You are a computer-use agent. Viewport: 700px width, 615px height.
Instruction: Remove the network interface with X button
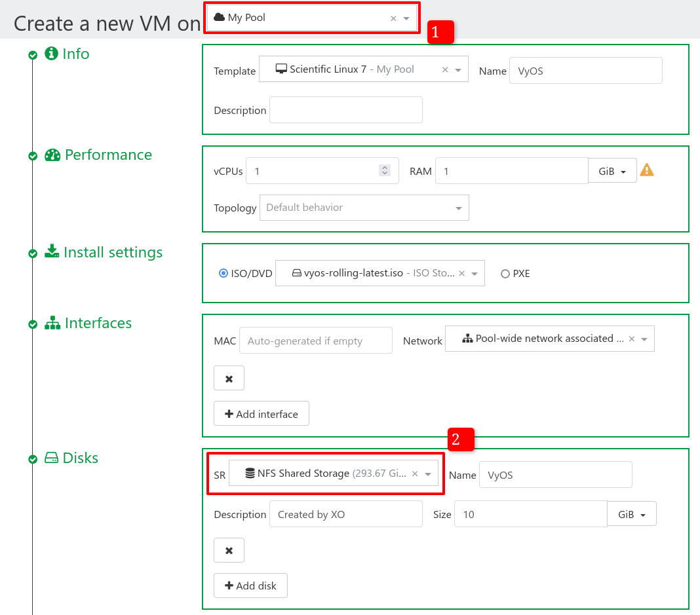coord(229,379)
